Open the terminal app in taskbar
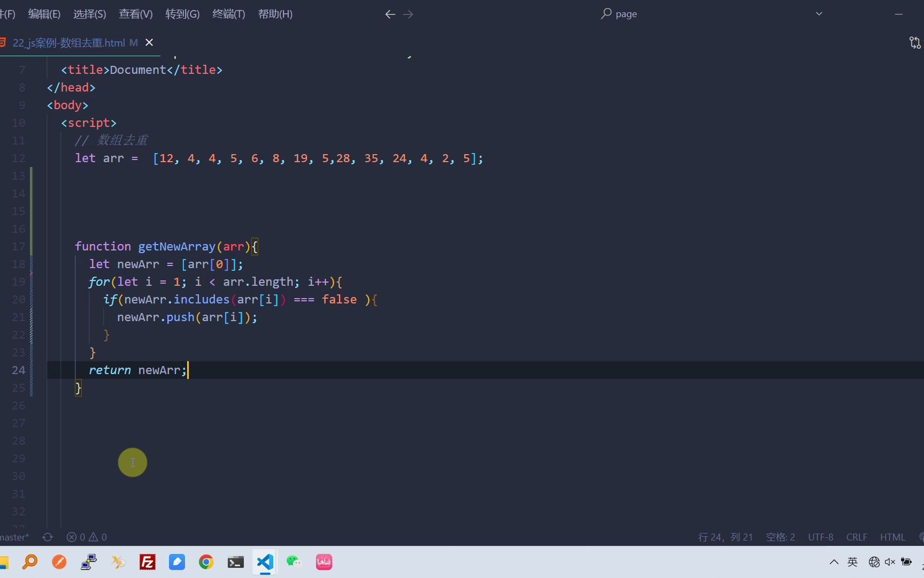 [236, 562]
